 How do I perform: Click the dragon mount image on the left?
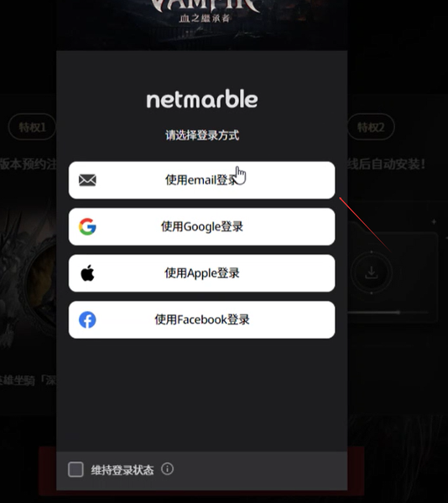pos(29,276)
